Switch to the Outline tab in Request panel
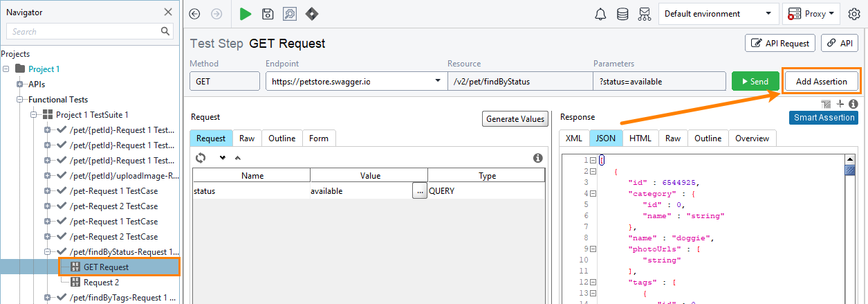Screen dimensions: 868x304 click(x=281, y=138)
